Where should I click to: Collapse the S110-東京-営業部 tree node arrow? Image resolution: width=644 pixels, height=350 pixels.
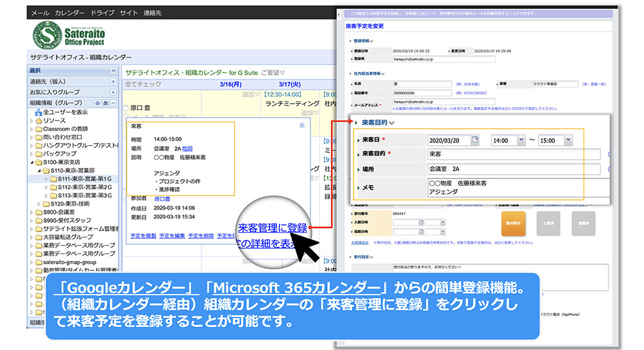click(x=39, y=171)
